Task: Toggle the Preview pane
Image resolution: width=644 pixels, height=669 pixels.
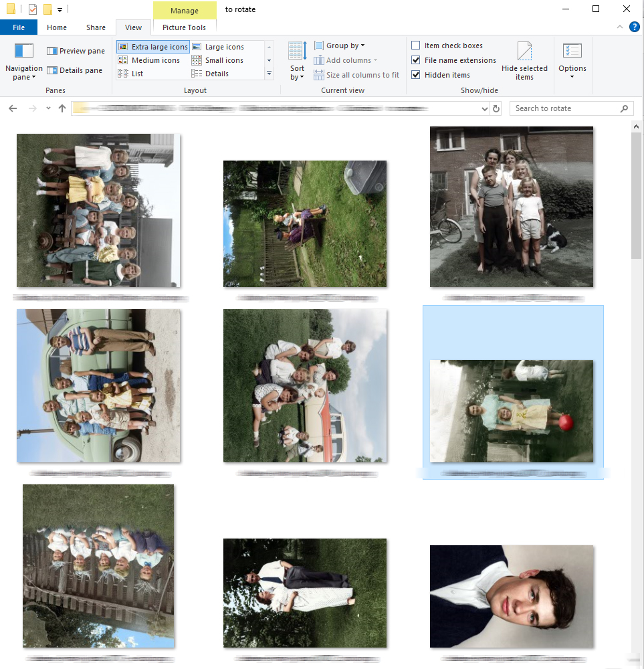Action: click(x=76, y=51)
